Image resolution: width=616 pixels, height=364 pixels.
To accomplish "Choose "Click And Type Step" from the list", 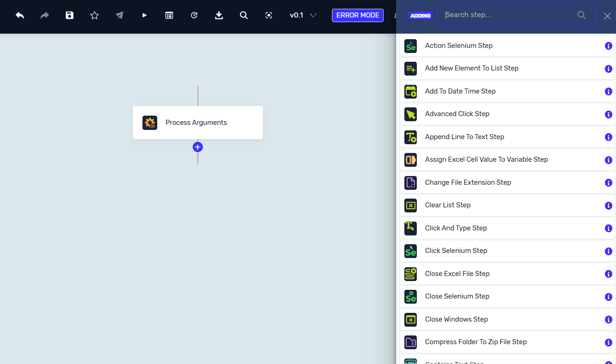I will tap(507, 228).
